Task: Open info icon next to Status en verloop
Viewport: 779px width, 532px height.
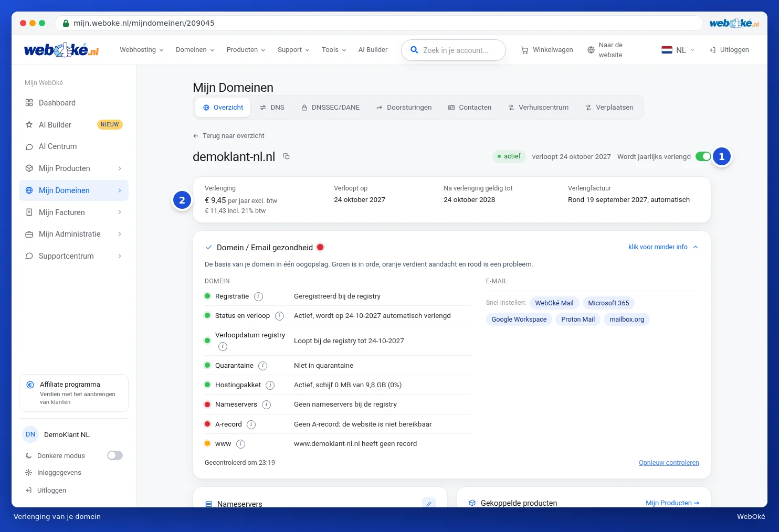Action: tap(279, 316)
